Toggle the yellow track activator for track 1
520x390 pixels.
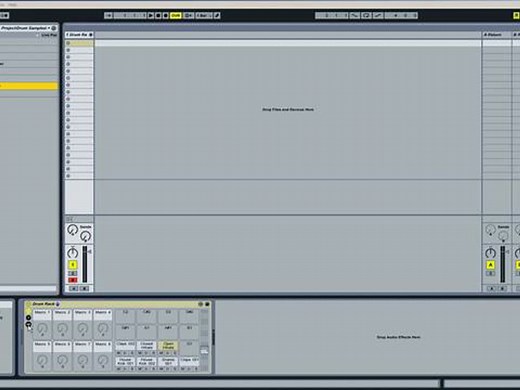[73, 265]
